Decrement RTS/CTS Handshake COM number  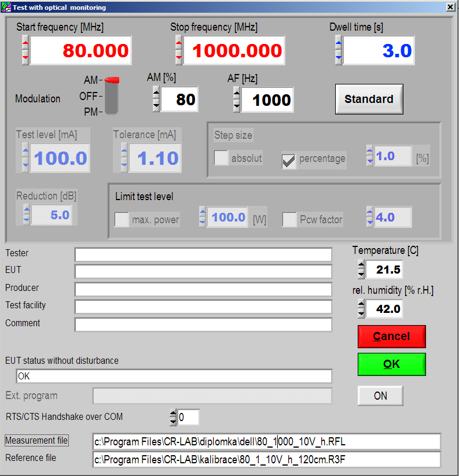click(x=173, y=421)
